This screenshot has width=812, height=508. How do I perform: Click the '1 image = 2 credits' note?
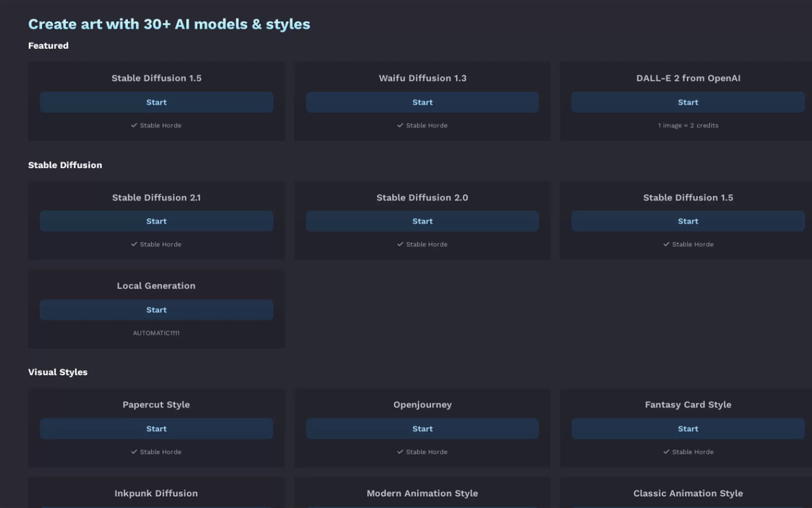[688, 125]
